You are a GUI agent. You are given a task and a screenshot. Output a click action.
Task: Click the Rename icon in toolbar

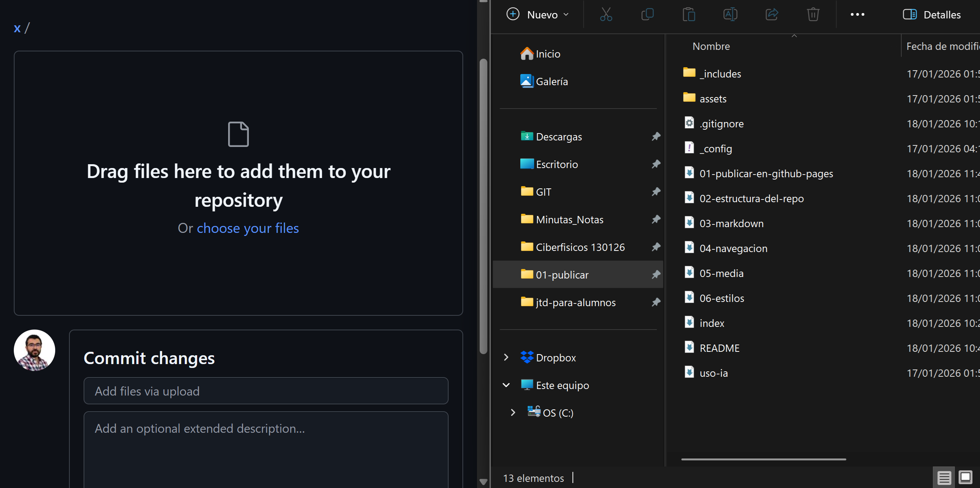[x=730, y=15]
